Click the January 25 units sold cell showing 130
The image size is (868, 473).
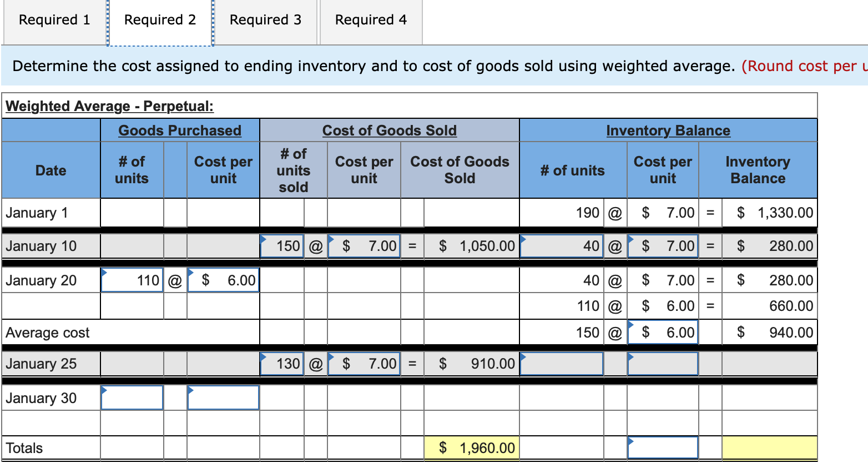(282, 364)
